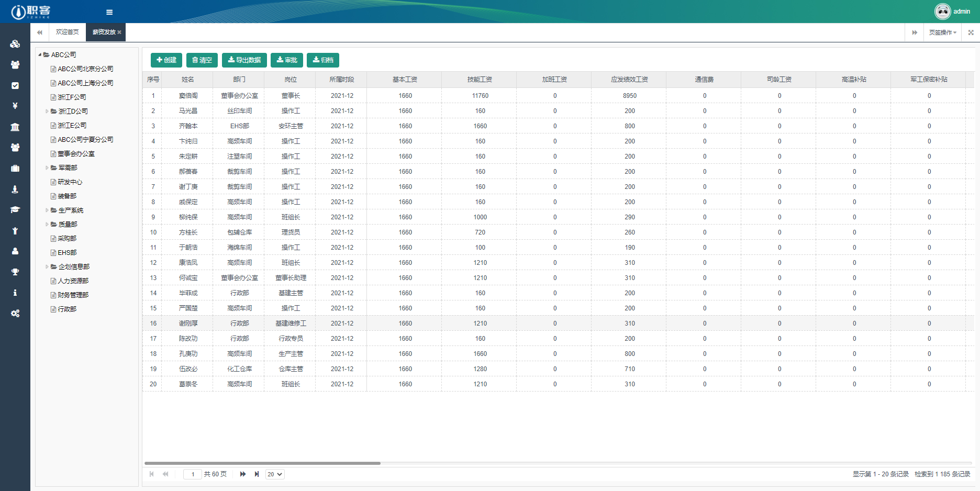Click the 应发绩效工资 column header
The width and height of the screenshot is (980, 491).
click(629, 80)
